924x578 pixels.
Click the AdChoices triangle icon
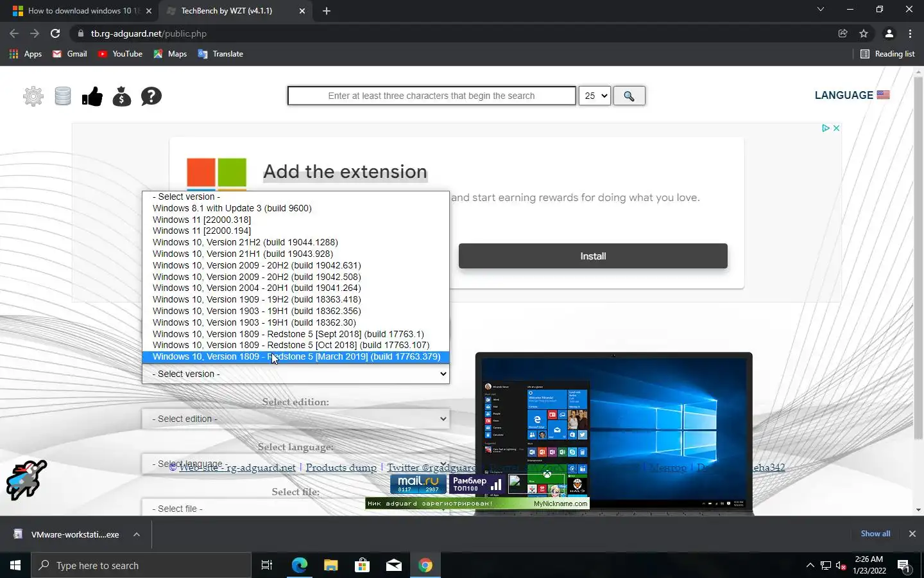[826, 128]
